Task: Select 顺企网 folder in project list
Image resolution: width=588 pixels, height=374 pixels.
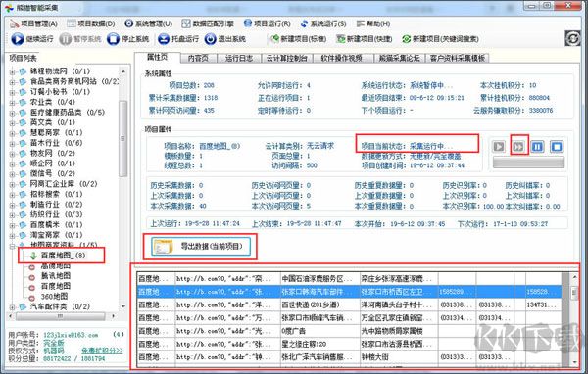Action: point(53,164)
